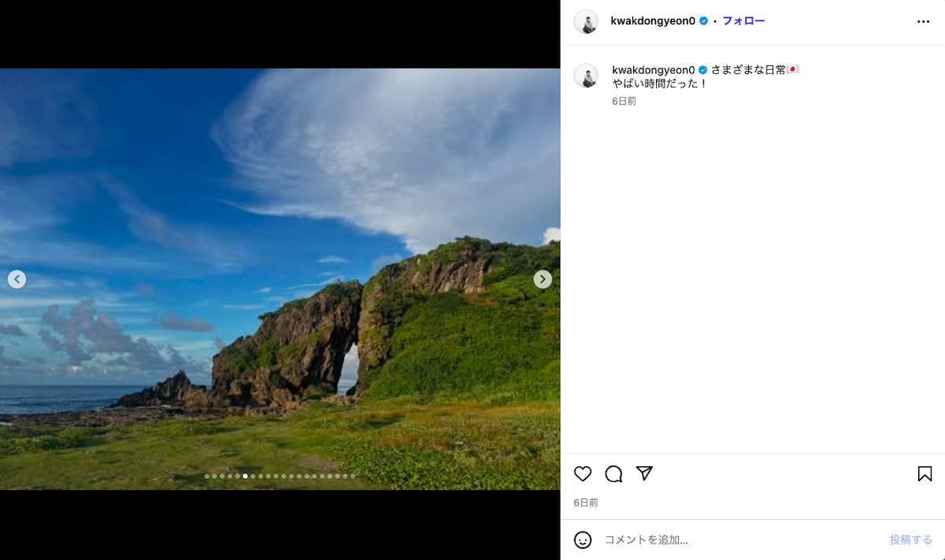Open post options with the three-dots menu
945x560 pixels.
click(x=922, y=21)
